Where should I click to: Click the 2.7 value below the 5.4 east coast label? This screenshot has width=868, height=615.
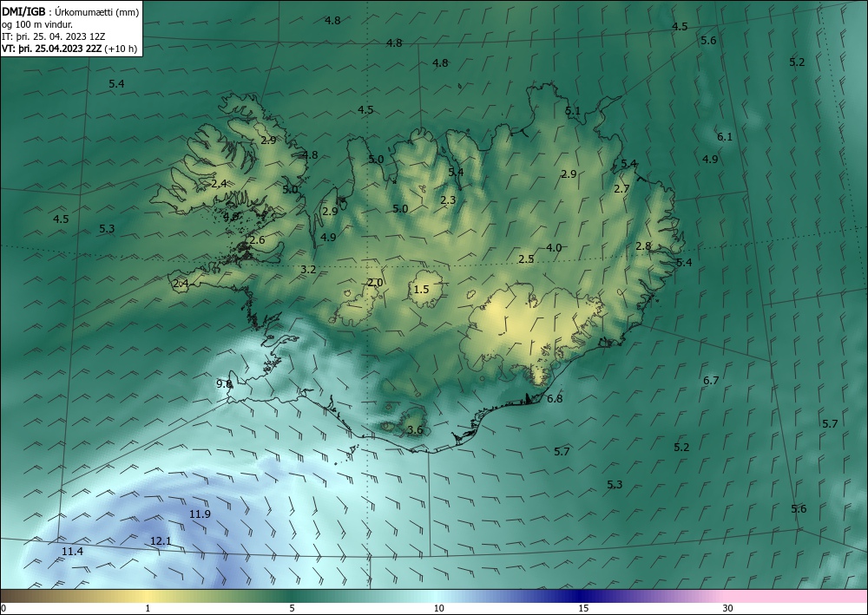(621, 188)
